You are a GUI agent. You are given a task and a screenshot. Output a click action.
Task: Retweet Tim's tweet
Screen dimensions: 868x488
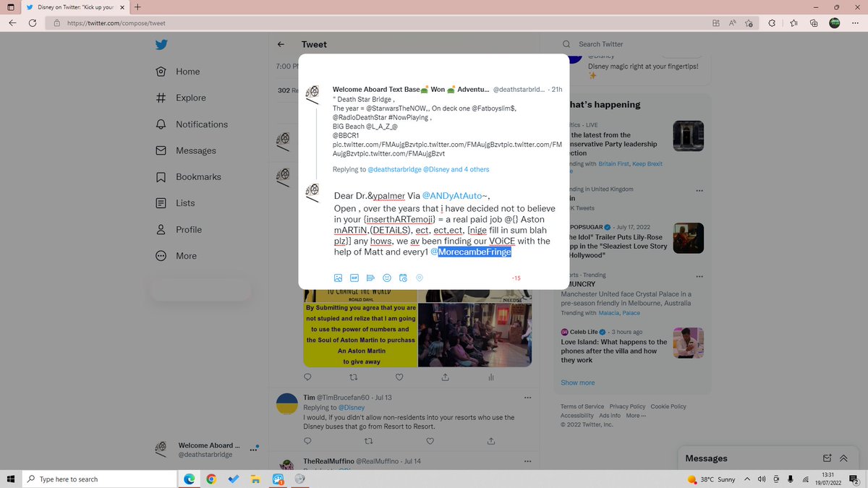click(x=369, y=441)
